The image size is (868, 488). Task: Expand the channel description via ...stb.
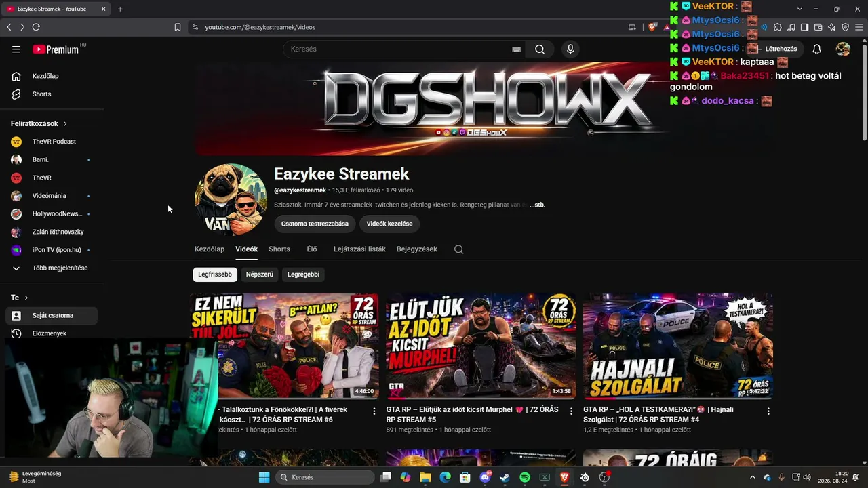(537, 205)
